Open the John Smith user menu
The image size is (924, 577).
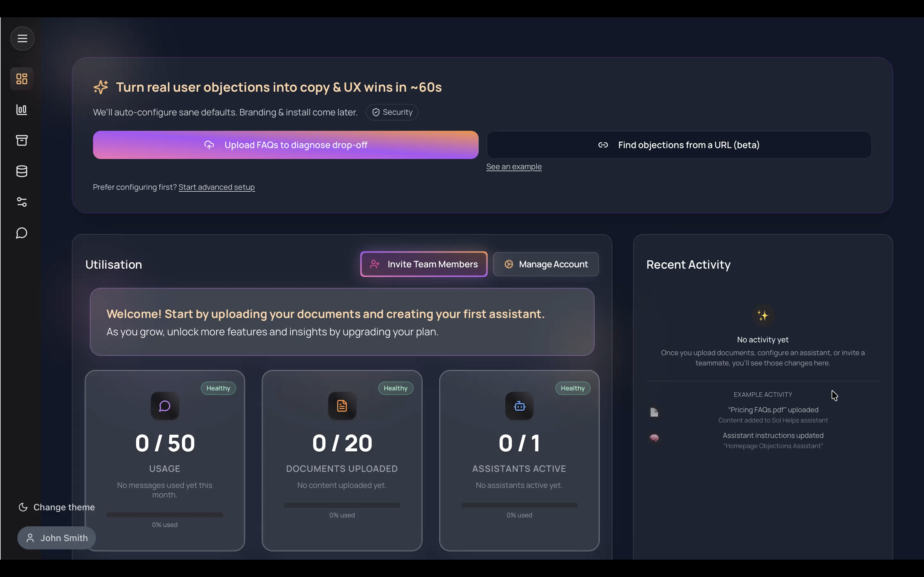pyautogui.click(x=56, y=538)
